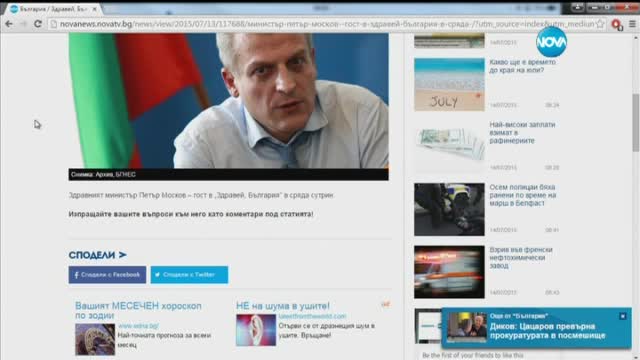Open the ambulance explosion thumbnail
The height and width of the screenshot is (360, 640).
tap(449, 272)
